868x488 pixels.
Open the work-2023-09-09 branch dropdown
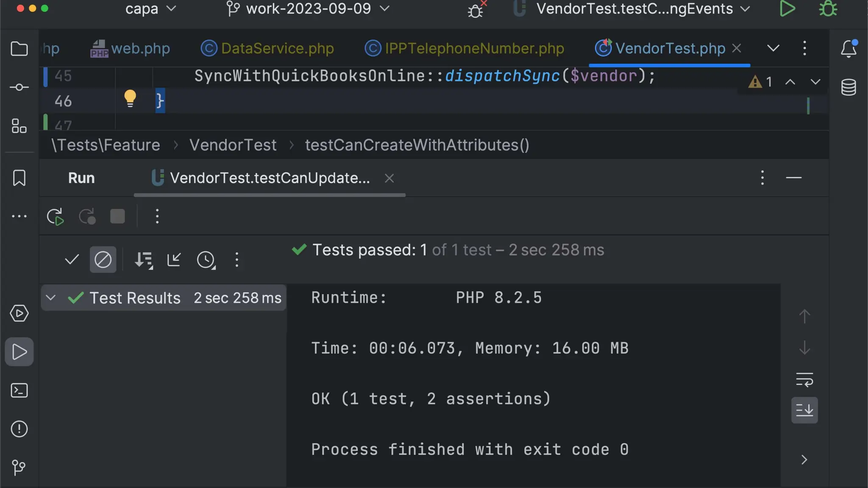tap(308, 9)
